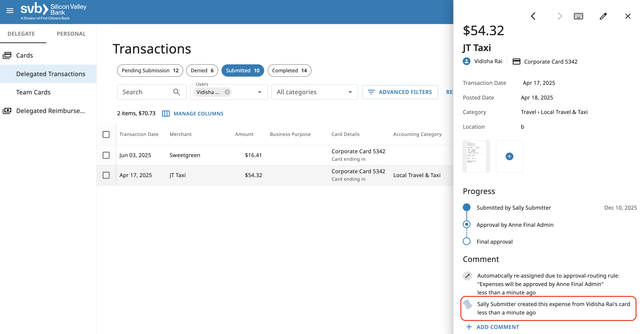644x334 pixels.
Task: Click the keyboard shortcuts icon
Action: (x=578, y=16)
